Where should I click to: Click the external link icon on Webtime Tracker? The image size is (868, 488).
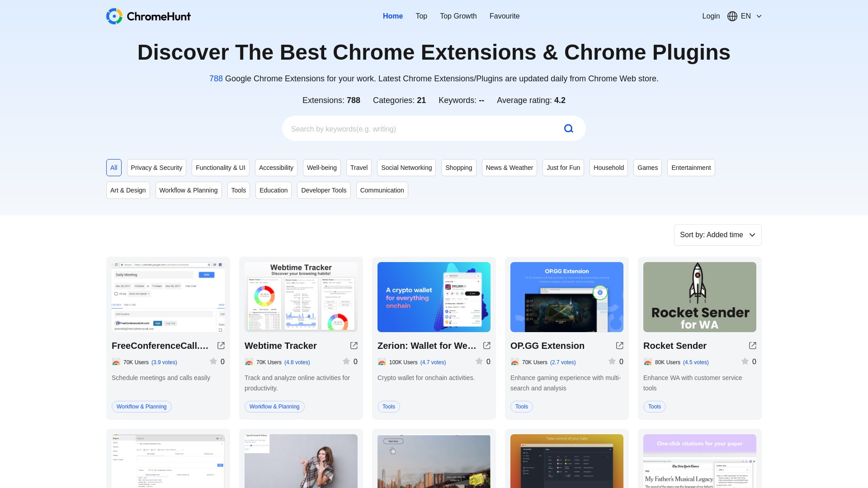pyautogui.click(x=354, y=345)
